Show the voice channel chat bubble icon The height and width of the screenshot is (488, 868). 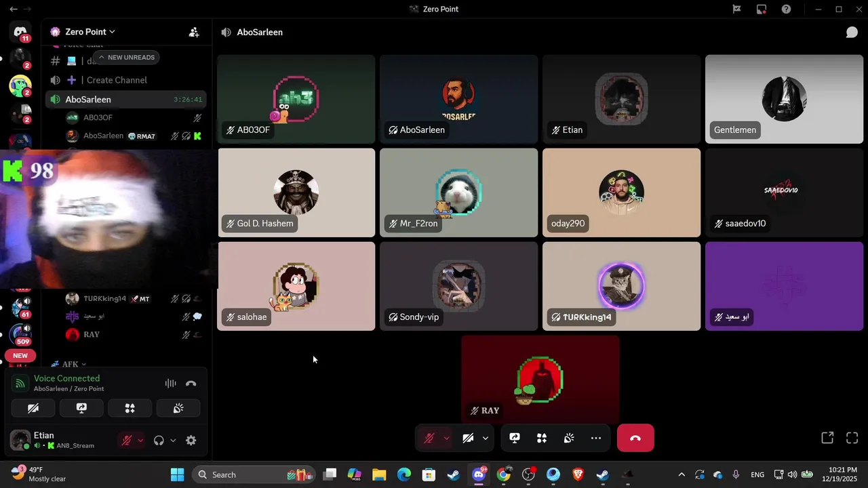852,32
